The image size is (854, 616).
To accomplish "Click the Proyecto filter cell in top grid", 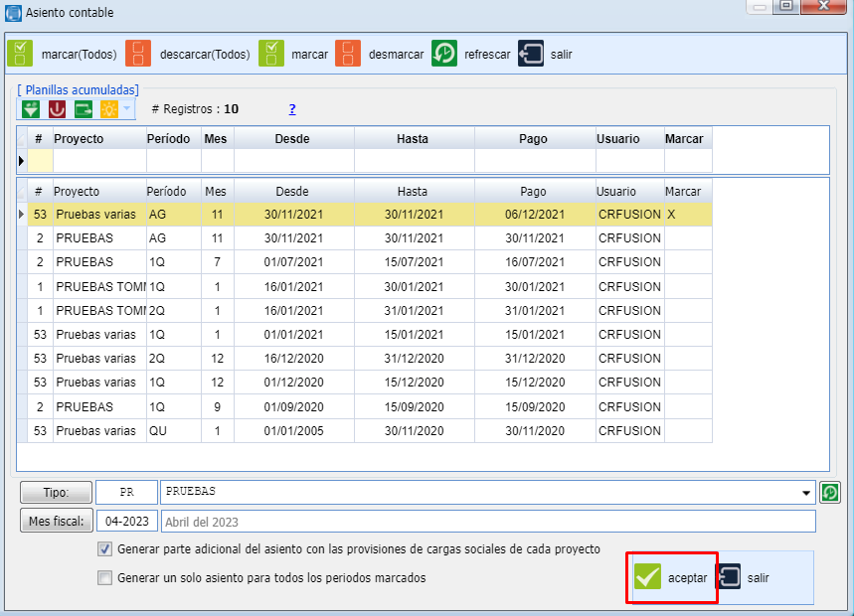I will [99, 161].
